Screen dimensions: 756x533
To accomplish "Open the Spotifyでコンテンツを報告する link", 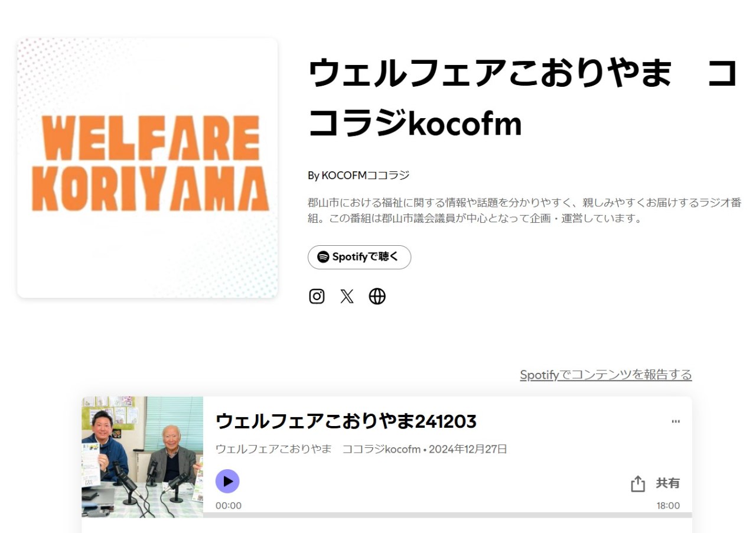I will 605,375.
